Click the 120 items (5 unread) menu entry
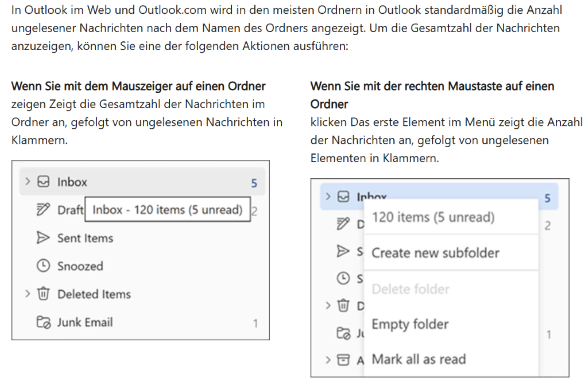Image resolution: width=588 pixels, height=392 pixels. pos(433,217)
